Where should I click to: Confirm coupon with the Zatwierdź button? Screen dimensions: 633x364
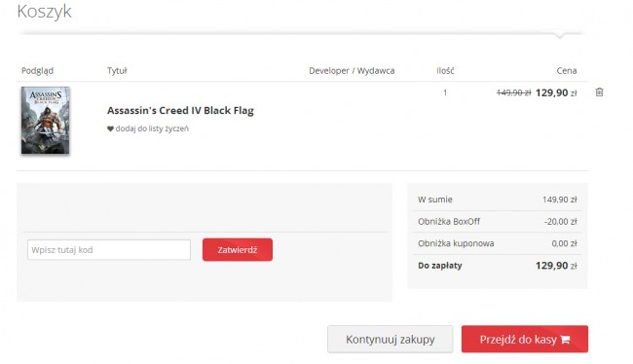238,250
